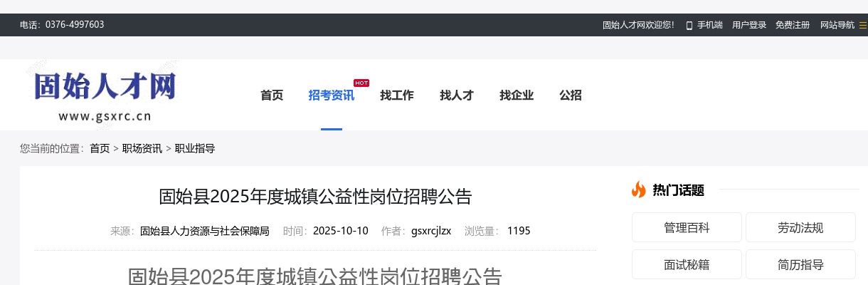Open the 管理百科 hot topic button
Image resolution: width=868 pixels, height=285 pixels.
[x=687, y=228]
